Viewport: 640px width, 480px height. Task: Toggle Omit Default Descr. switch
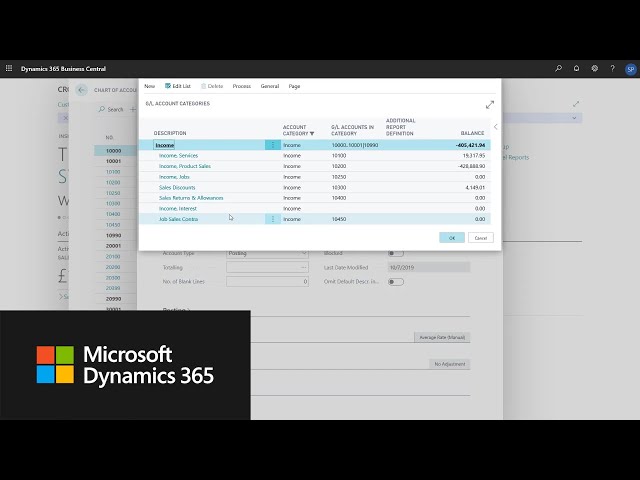point(395,282)
